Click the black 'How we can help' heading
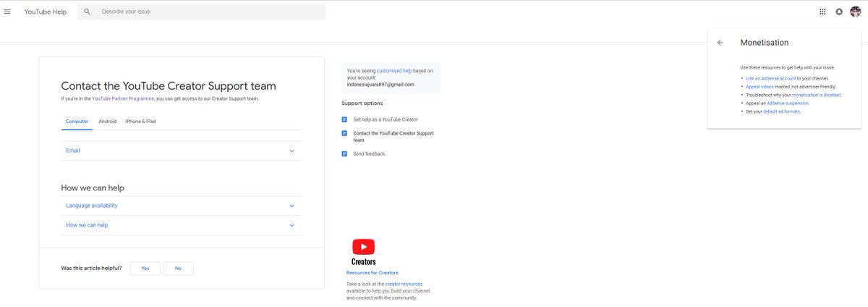Viewport: 868px width, 307px height. [93, 188]
